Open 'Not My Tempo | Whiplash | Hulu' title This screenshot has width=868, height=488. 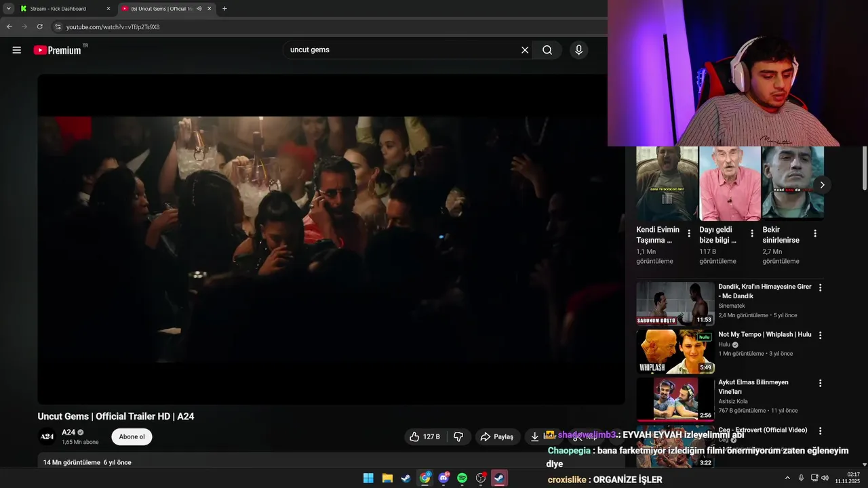pyautogui.click(x=765, y=335)
